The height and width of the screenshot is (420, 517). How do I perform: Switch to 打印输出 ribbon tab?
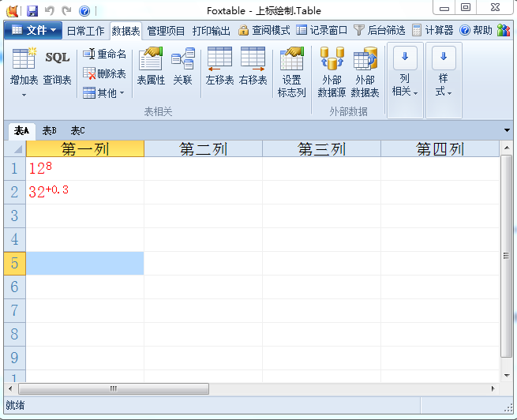coord(212,31)
